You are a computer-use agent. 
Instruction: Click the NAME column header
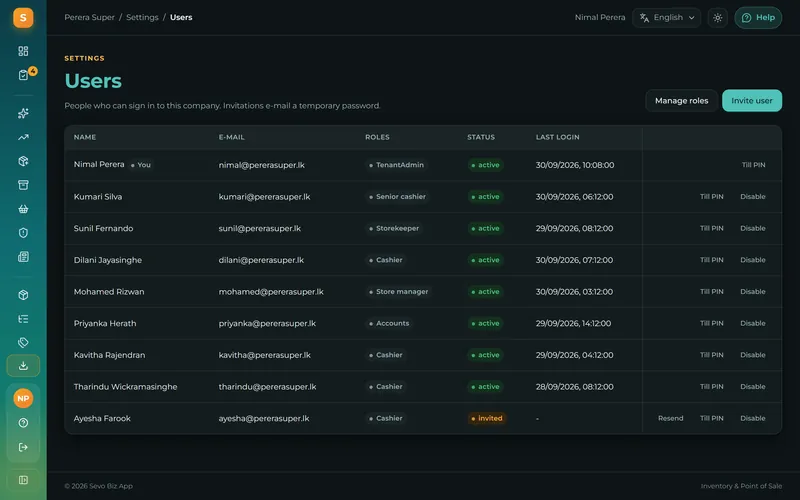pos(85,137)
